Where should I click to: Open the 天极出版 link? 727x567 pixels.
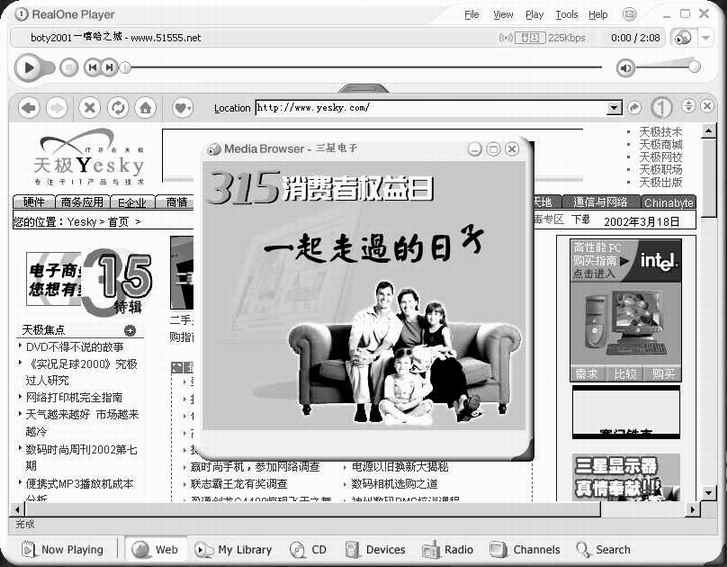click(x=661, y=182)
